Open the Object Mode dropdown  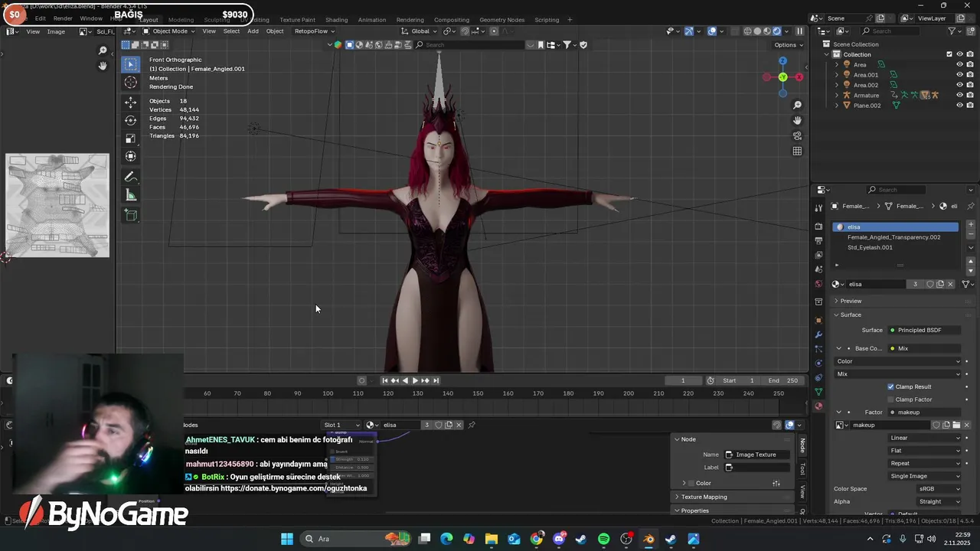[169, 31]
